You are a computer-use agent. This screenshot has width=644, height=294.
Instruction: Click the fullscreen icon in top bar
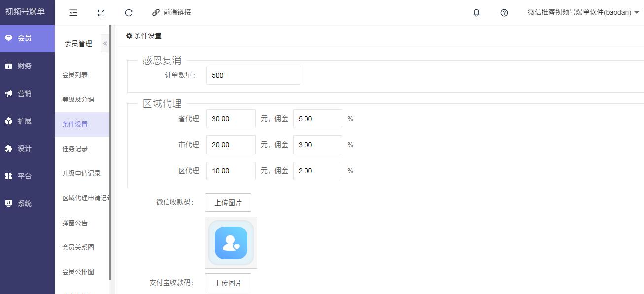point(101,13)
